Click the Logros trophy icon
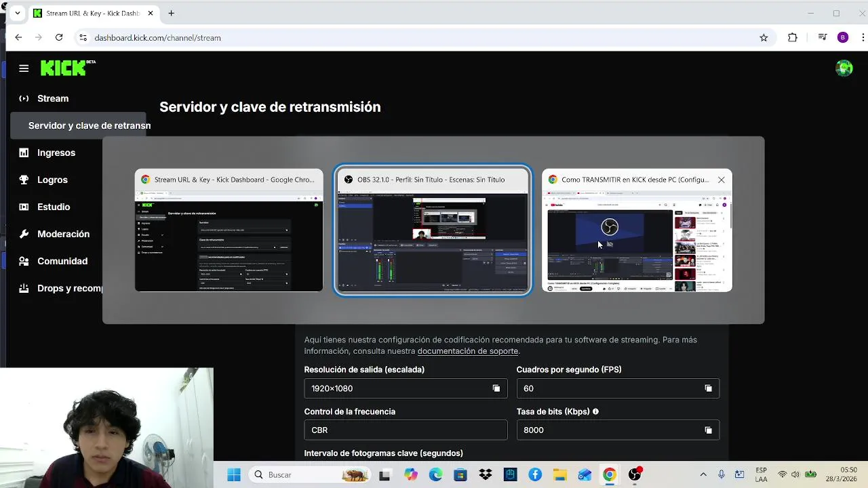868x488 pixels. pos(24,180)
